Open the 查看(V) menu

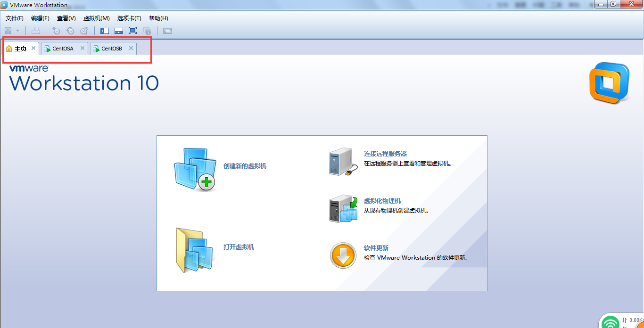(x=66, y=18)
